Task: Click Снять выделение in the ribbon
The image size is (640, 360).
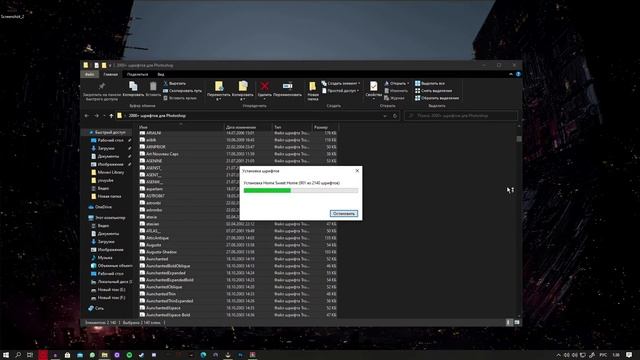Action: [x=433, y=91]
